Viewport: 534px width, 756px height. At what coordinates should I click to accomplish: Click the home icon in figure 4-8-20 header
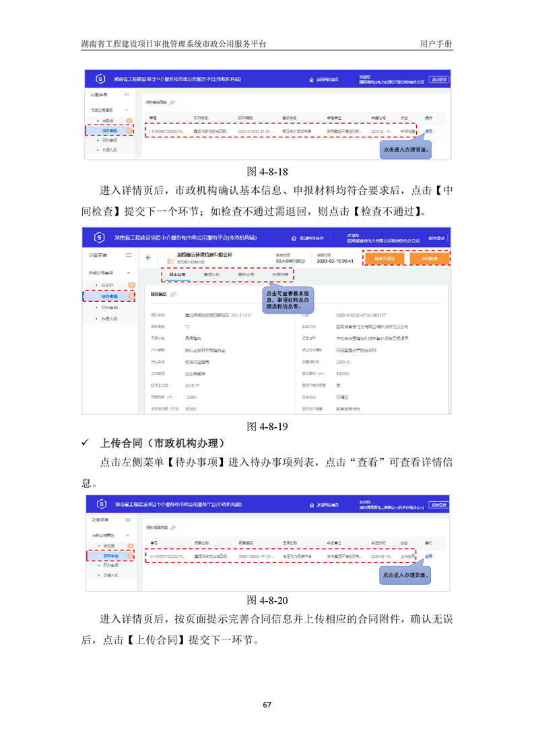pos(312,505)
